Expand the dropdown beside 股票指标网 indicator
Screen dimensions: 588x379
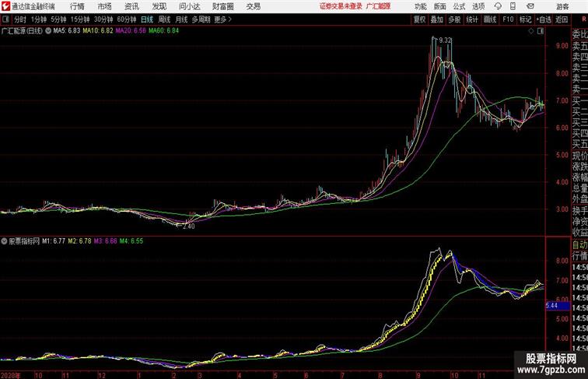pos(4,241)
